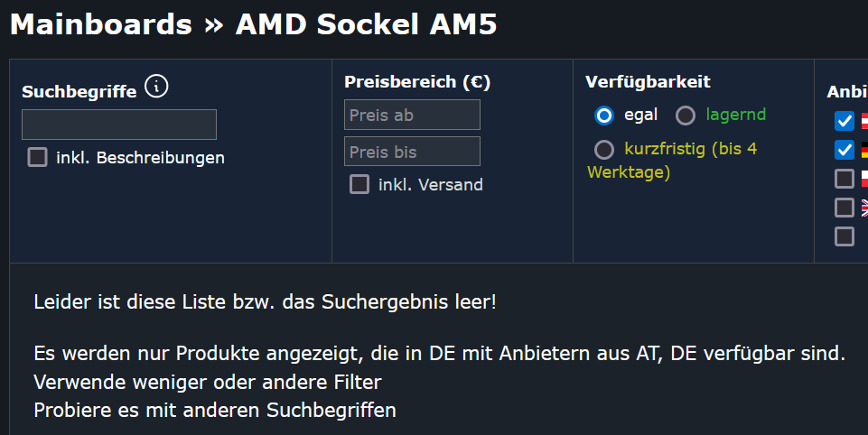Select the Polish flag icon
This screenshot has height=435, width=868.
864,179
